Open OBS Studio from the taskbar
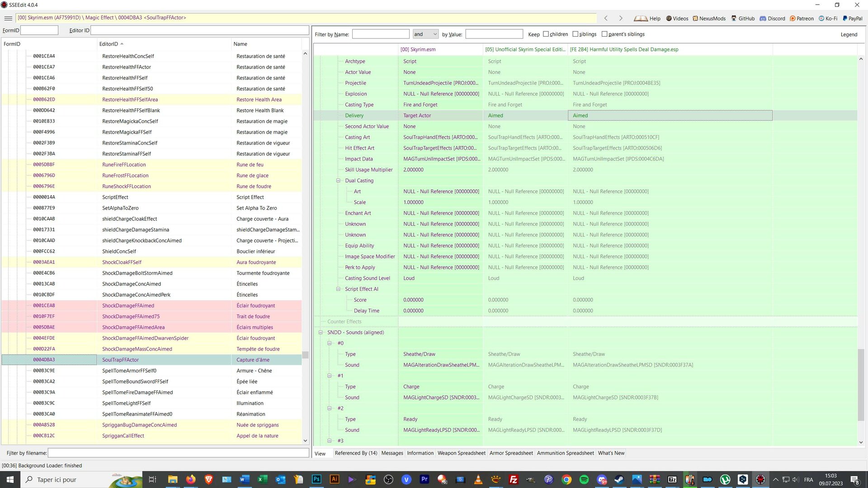This screenshot has width=868, height=488. point(388,479)
